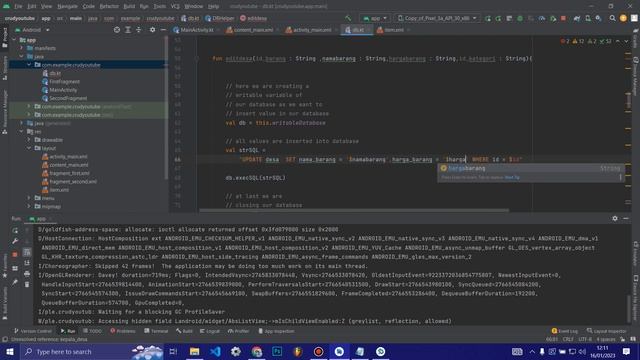Open Photoshop from the taskbar
The width and height of the screenshot is (640, 360).
click(277, 351)
